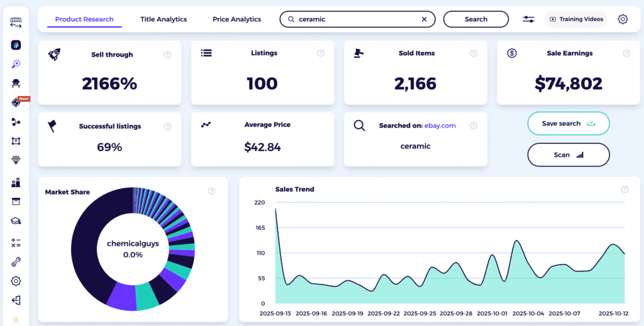Image resolution: width=644 pixels, height=326 pixels.
Task: Click the diamond icon in the sidebar
Action: [x=16, y=160]
